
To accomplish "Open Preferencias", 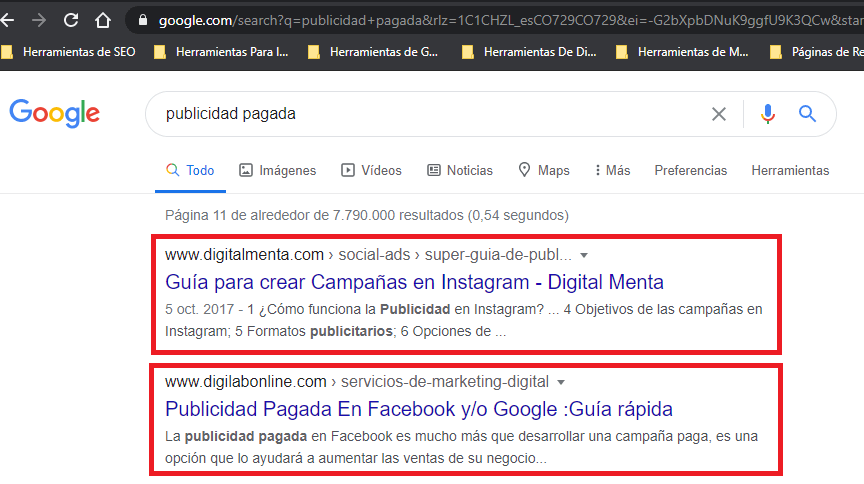I will pos(690,170).
